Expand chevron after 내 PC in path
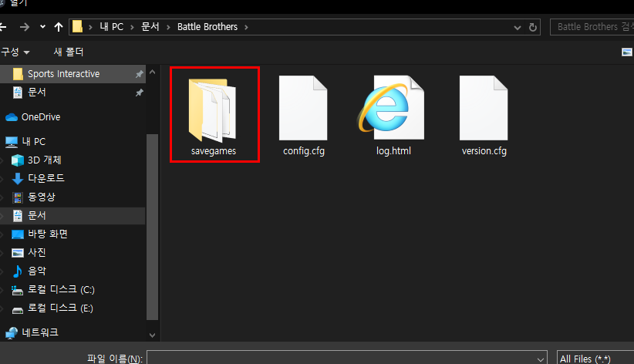The image size is (634, 364). tap(132, 27)
